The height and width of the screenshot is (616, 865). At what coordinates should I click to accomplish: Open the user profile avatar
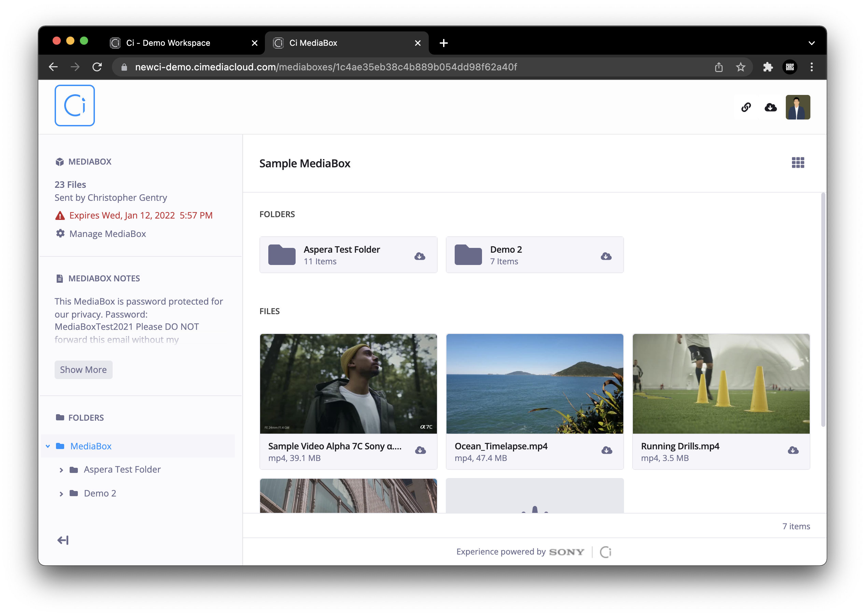tap(798, 107)
